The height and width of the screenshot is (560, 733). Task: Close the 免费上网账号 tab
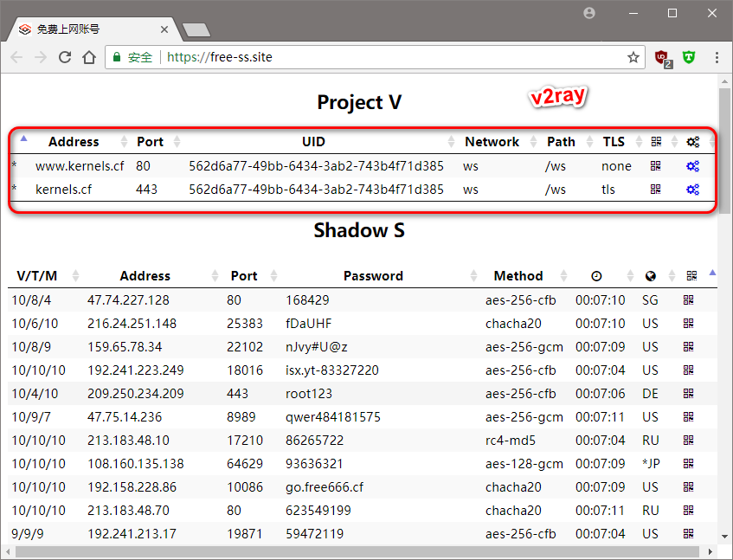tap(164, 29)
